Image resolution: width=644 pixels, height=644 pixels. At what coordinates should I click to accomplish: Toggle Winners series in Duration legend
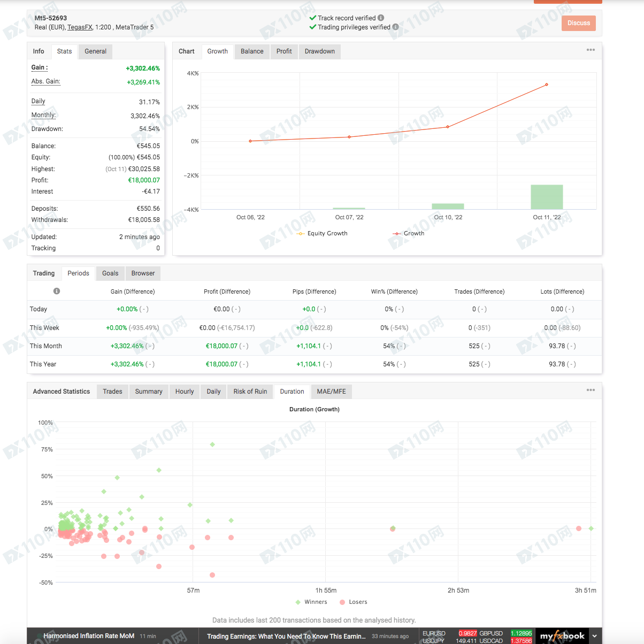coord(311,602)
